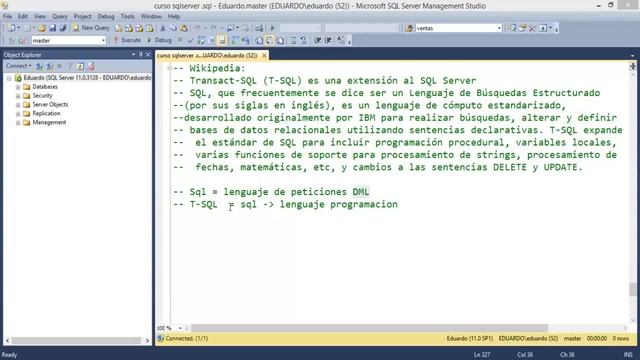Click the Specify Values for Template Parameters icon

click(x=341, y=40)
